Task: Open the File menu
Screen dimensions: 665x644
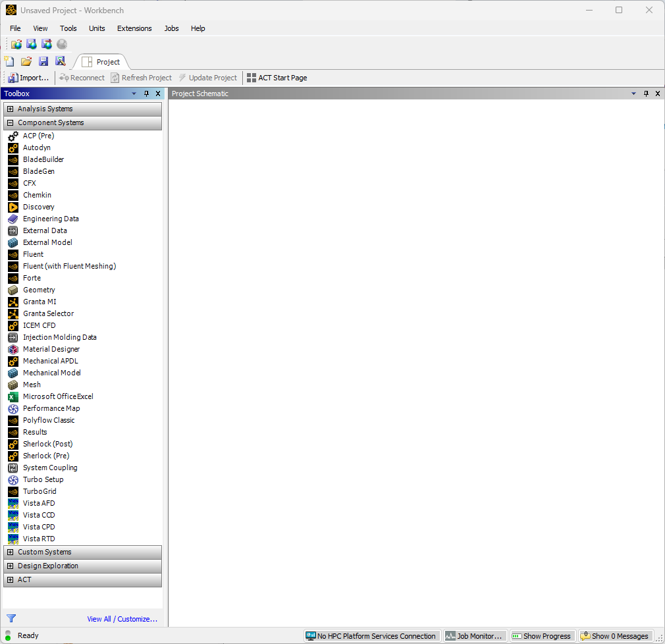Action: coord(15,28)
